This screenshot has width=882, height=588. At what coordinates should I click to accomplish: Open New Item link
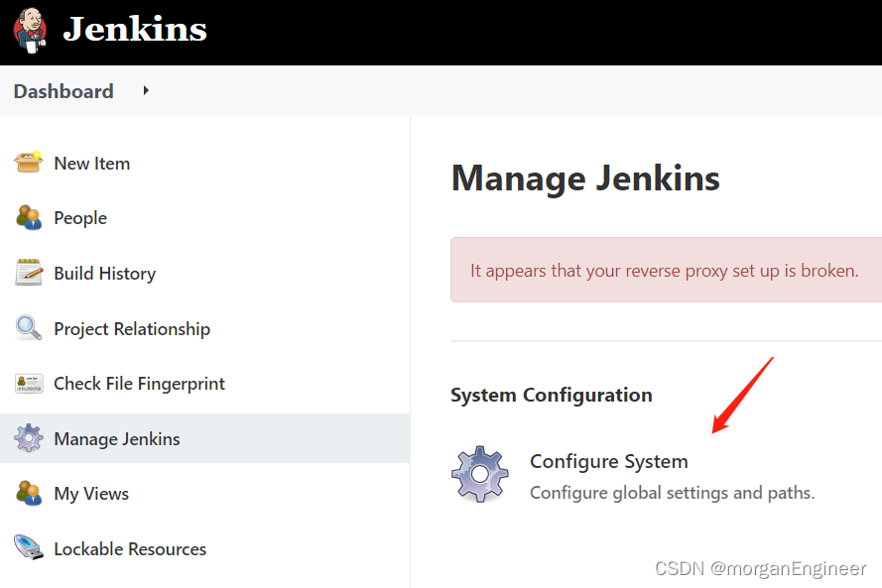pyautogui.click(x=91, y=163)
